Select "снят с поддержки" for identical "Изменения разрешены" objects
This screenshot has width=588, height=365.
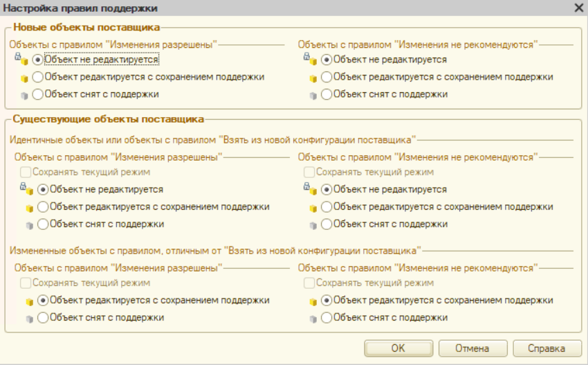coord(44,224)
